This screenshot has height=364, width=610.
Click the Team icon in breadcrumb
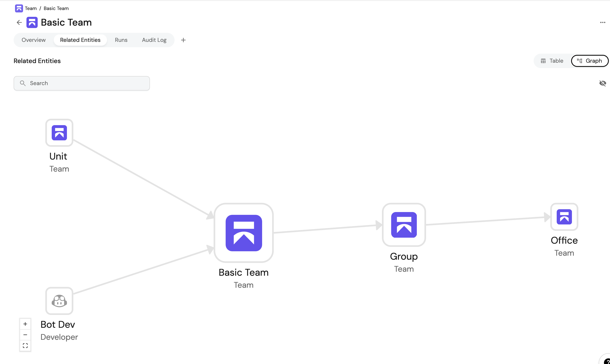click(19, 8)
